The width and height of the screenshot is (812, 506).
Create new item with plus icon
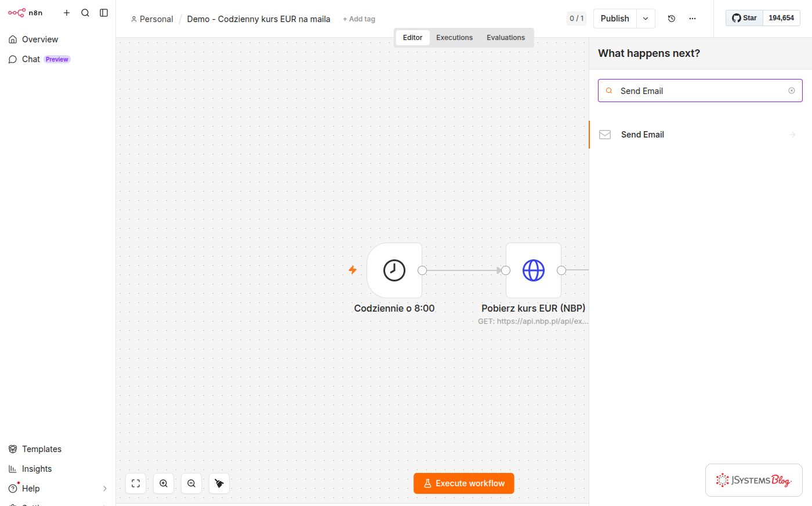pyautogui.click(x=67, y=13)
